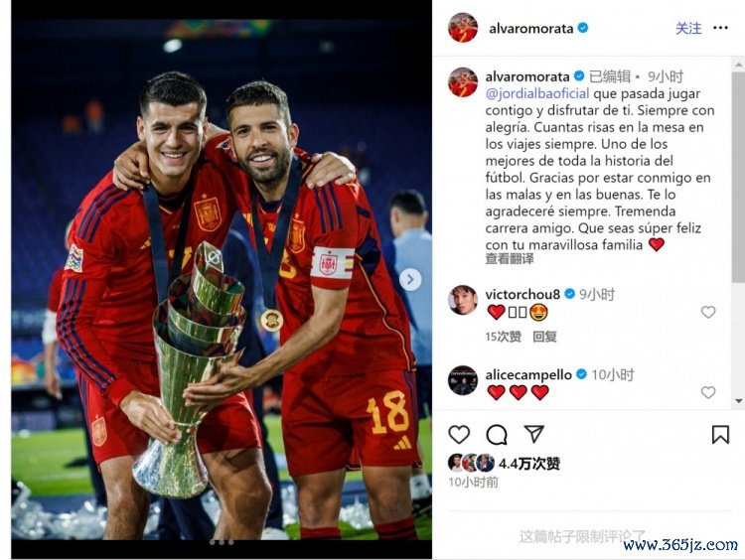
Task: Reply to victorchou8 via 回复
Action: [x=544, y=337]
